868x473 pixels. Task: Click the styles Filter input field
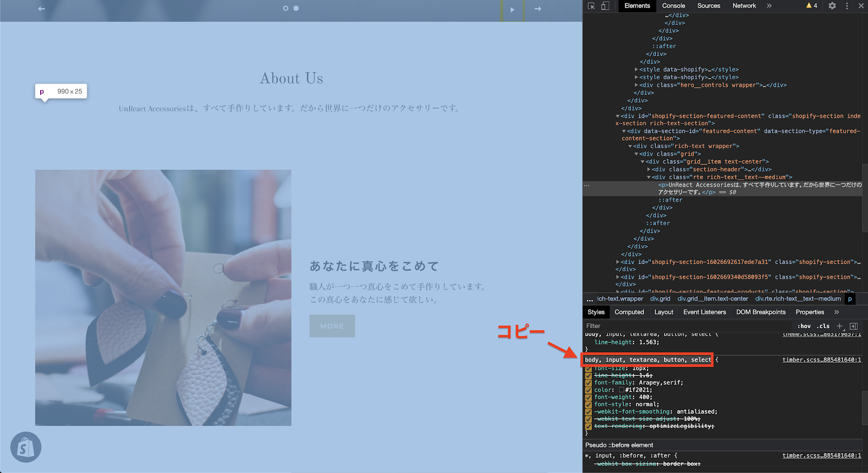click(684, 326)
